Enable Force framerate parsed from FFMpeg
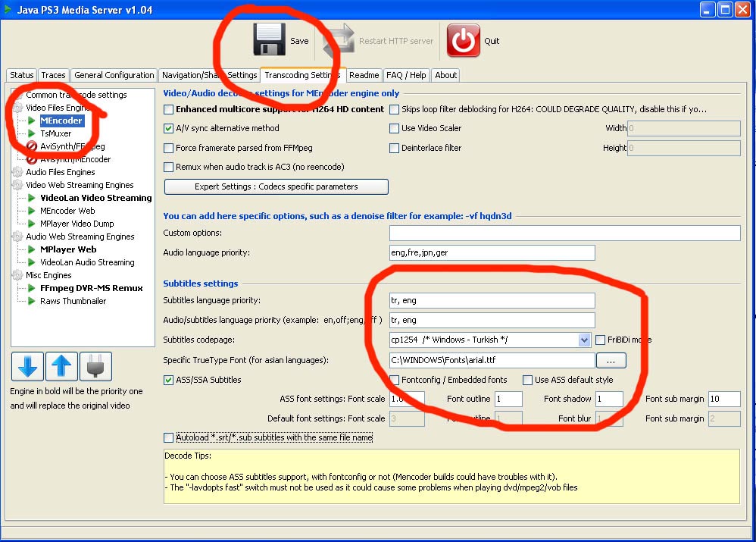This screenshot has height=542, width=756. point(168,148)
